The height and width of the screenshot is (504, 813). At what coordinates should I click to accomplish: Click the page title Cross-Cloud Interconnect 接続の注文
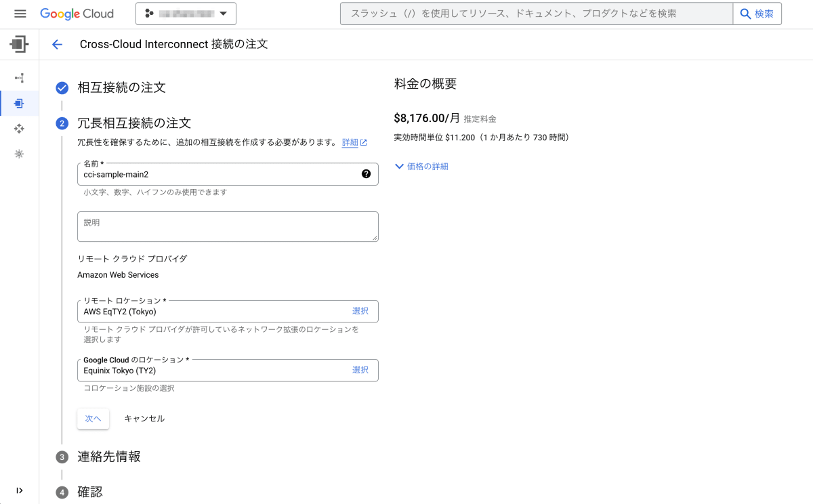[x=174, y=45]
